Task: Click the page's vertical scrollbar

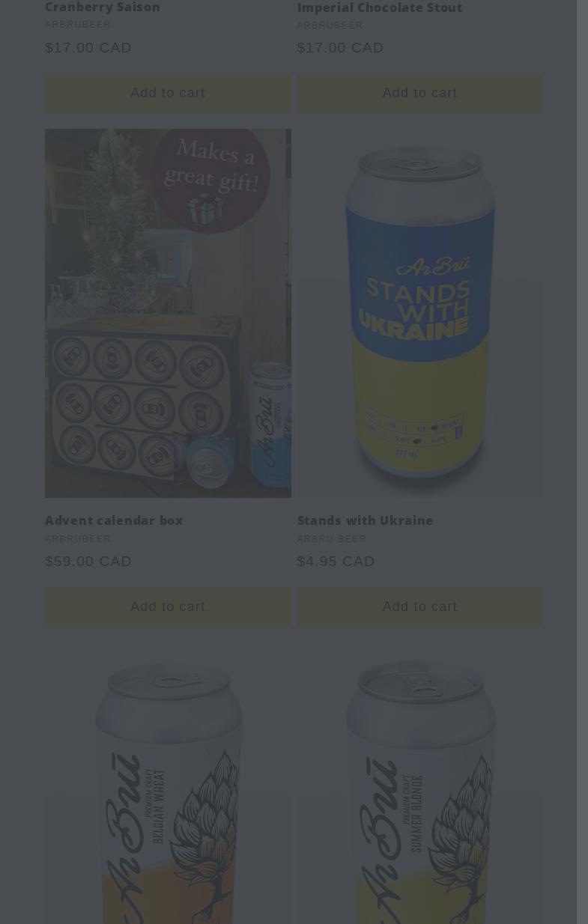Action: (x=582, y=462)
